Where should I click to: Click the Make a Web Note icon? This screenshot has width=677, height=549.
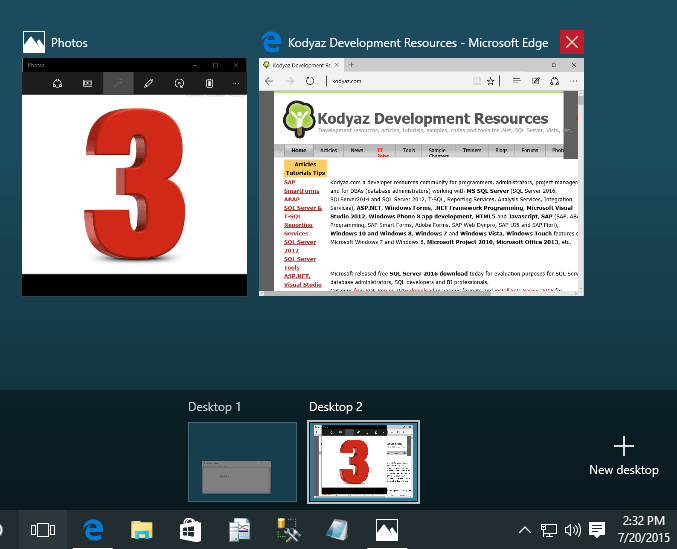point(536,80)
